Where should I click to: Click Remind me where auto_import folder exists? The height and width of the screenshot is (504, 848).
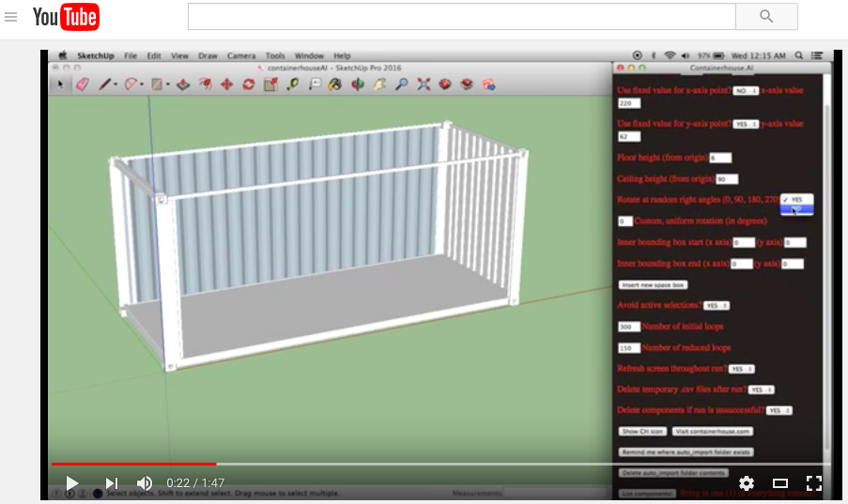[686, 452]
